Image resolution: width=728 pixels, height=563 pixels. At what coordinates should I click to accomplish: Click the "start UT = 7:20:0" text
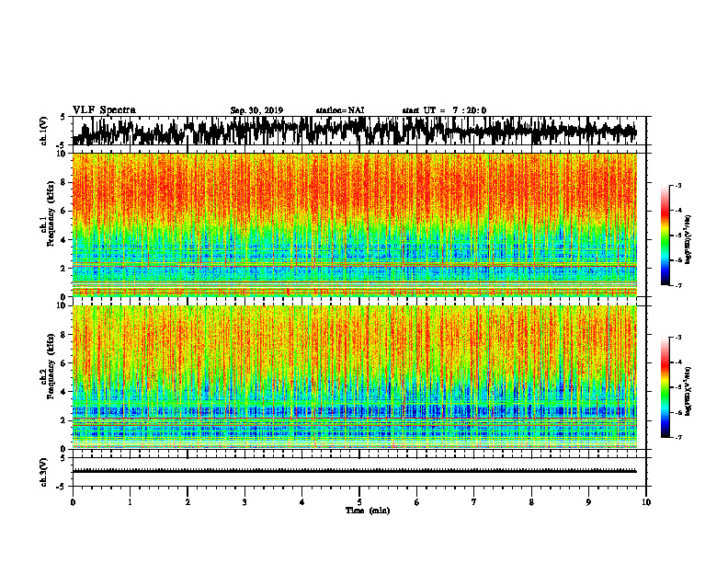[x=444, y=110]
